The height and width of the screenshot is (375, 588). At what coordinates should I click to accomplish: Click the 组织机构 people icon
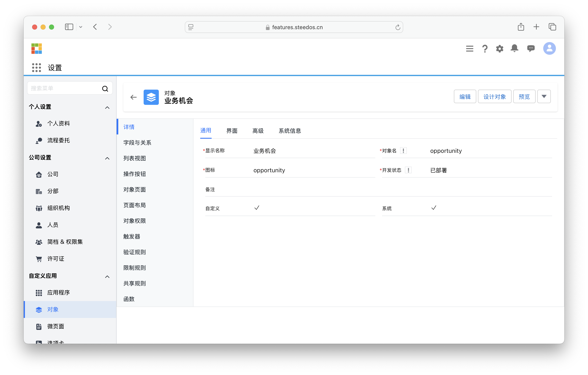[x=39, y=208]
